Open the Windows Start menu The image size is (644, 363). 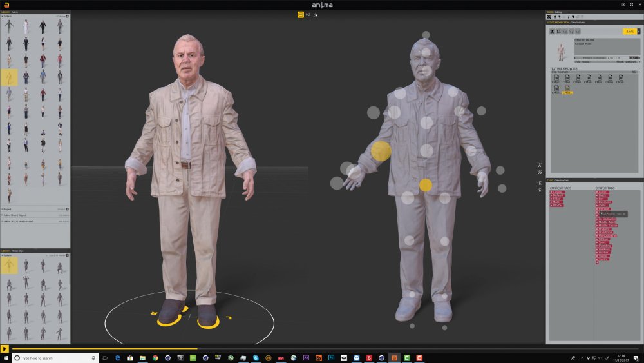(x=5, y=358)
